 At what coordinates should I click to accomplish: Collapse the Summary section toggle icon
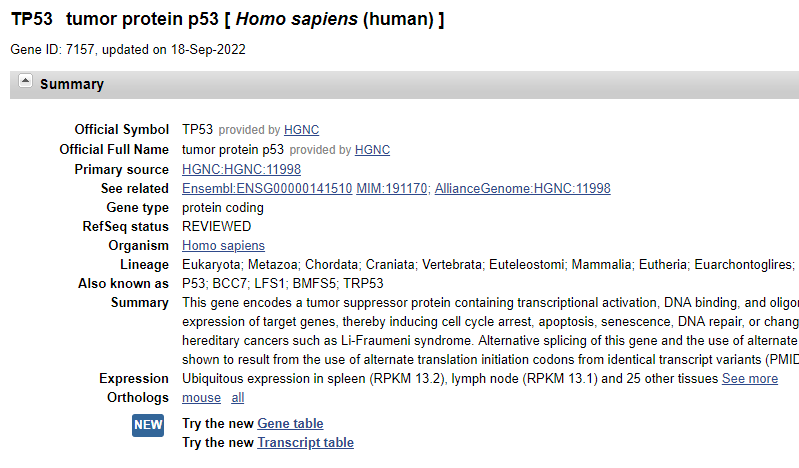[x=25, y=81]
